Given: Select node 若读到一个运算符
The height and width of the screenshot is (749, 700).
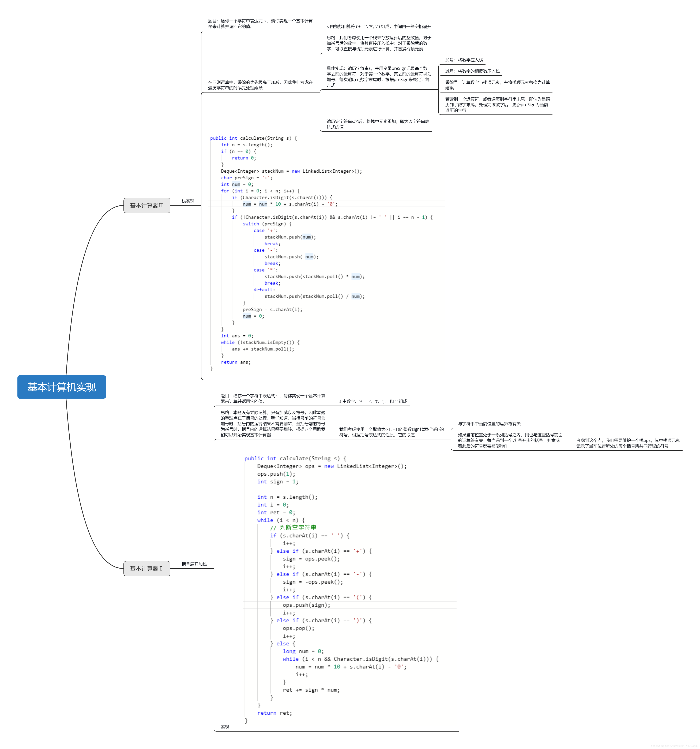Looking at the screenshot, I should click(x=497, y=105).
